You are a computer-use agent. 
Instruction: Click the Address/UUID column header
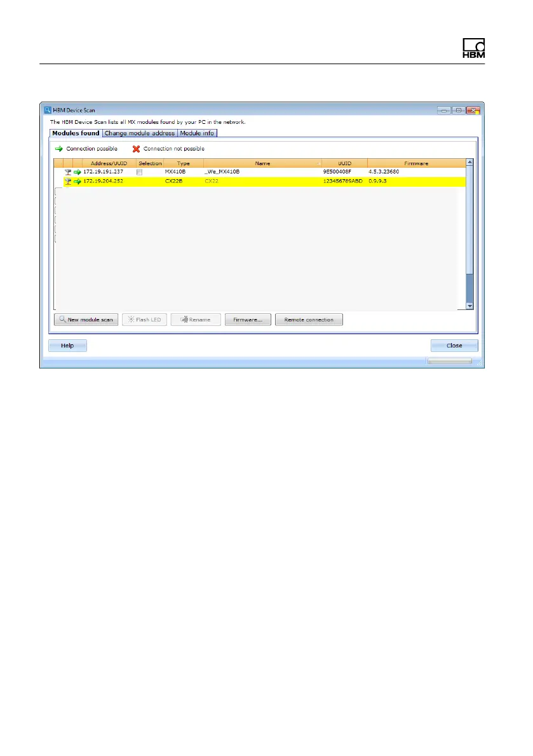pyautogui.click(x=109, y=163)
